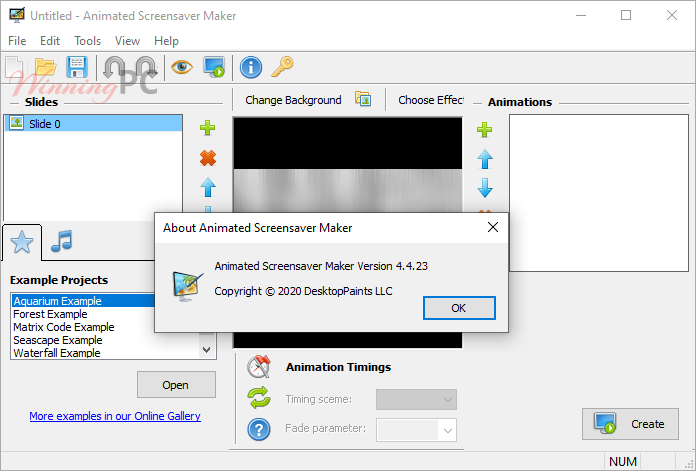The image size is (696, 471).
Task: Switch to the star examples tab
Action: coord(22,242)
